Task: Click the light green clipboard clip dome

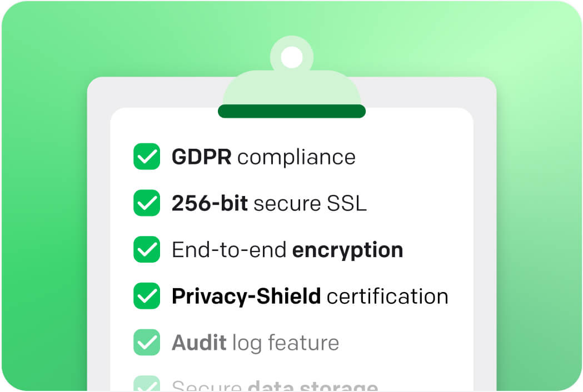Action: 291,89
